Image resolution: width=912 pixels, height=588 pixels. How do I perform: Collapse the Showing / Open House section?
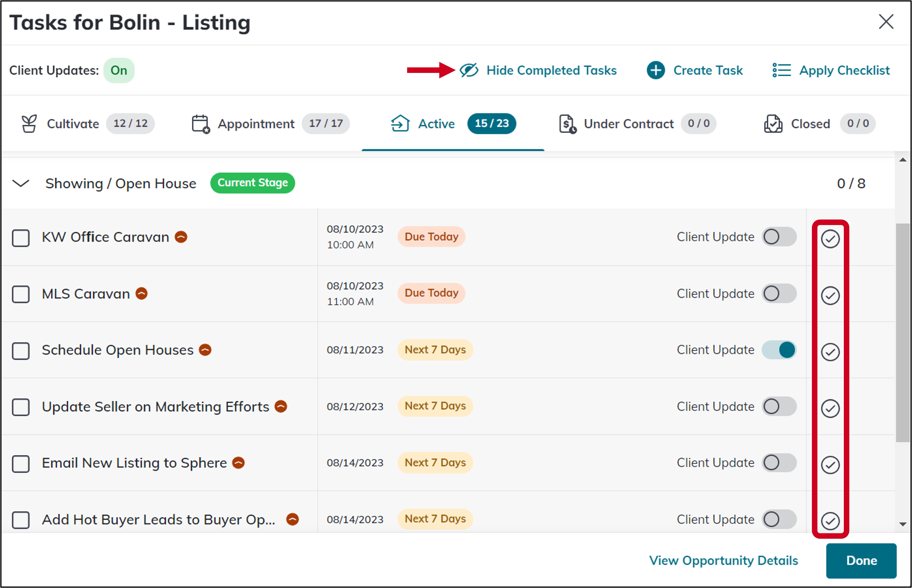point(20,183)
